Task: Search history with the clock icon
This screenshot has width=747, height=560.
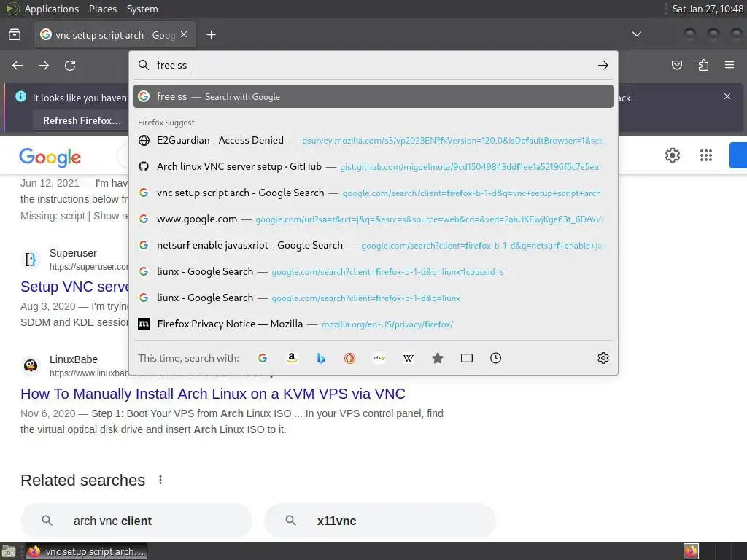Action: pyautogui.click(x=496, y=358)
